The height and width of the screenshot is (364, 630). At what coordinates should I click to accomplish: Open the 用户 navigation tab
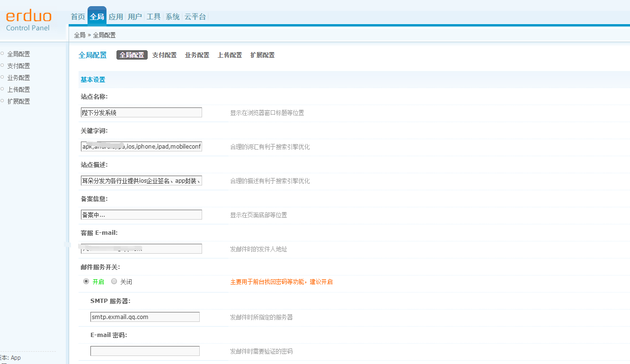pyautogui.click(x=135, y=17)
